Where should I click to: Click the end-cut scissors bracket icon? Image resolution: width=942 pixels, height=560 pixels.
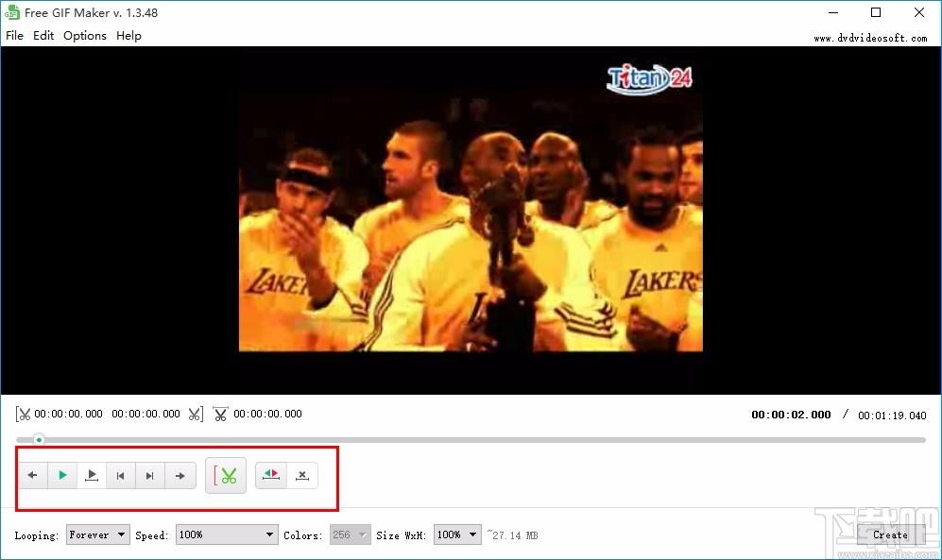tap(196, 415)
